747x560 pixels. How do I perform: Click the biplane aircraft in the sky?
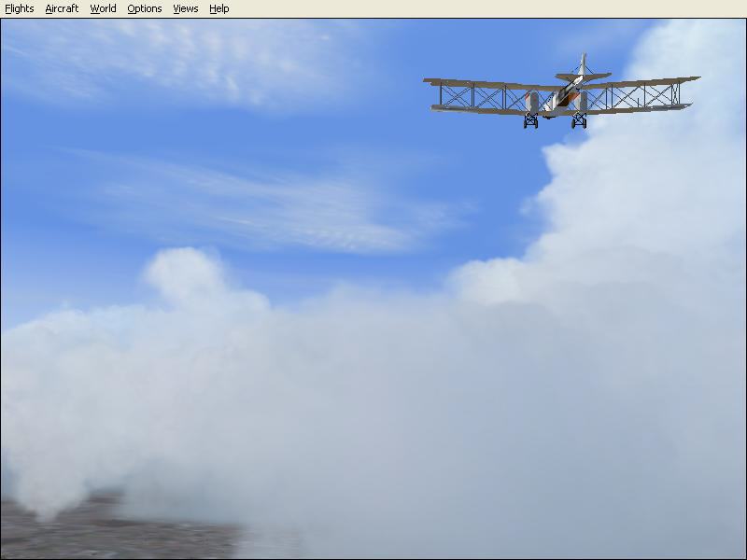tap(562, 91)
